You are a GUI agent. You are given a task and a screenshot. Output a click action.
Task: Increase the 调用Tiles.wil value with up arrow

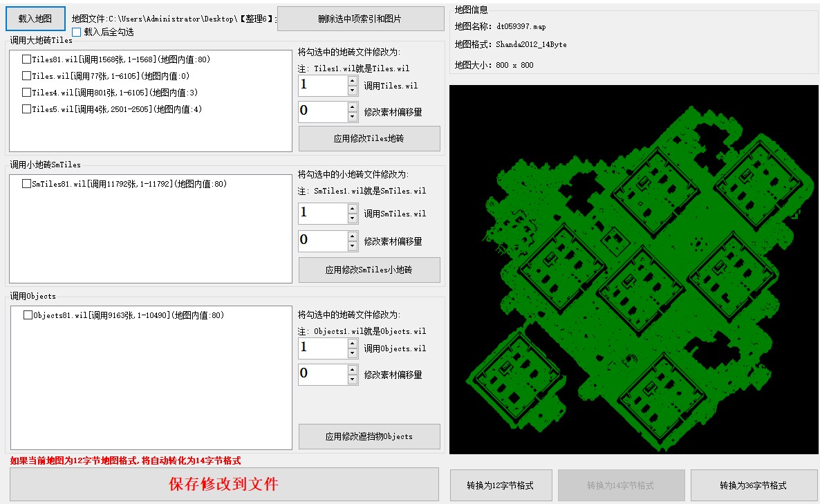[x=353, y=81]
